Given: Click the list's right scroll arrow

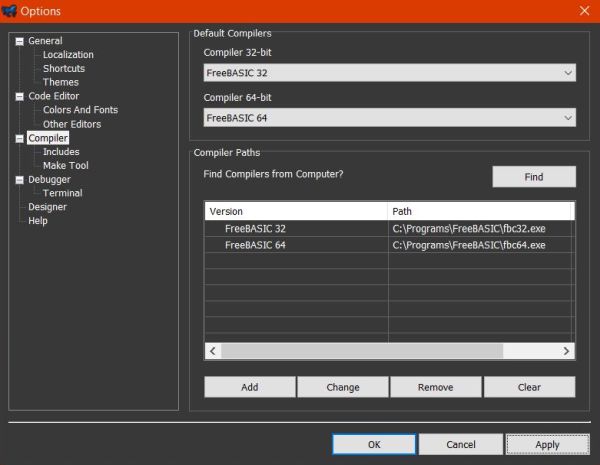Looking at the screenshot, I should point(566,351).
